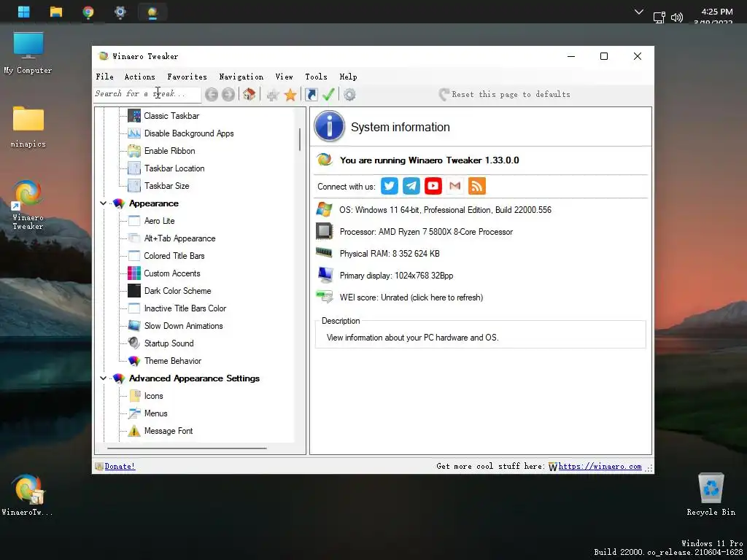Open settings via the toolbar gear icon
The image size is (747, 560).
pos(349,95)
